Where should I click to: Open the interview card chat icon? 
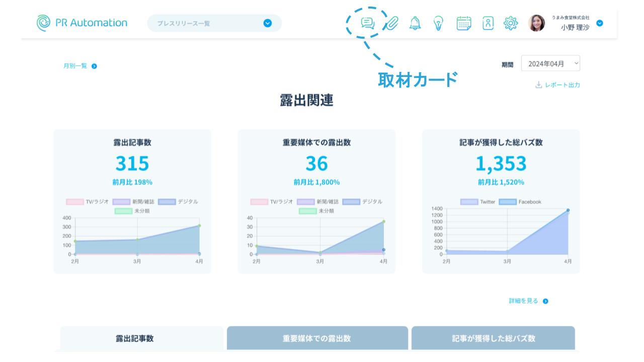[368, 23]
